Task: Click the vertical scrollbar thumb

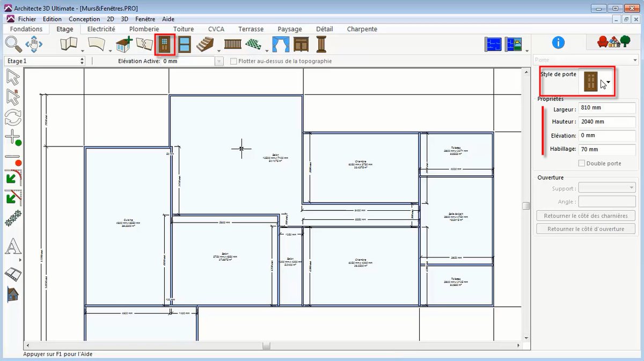Action: click(526, 206)
